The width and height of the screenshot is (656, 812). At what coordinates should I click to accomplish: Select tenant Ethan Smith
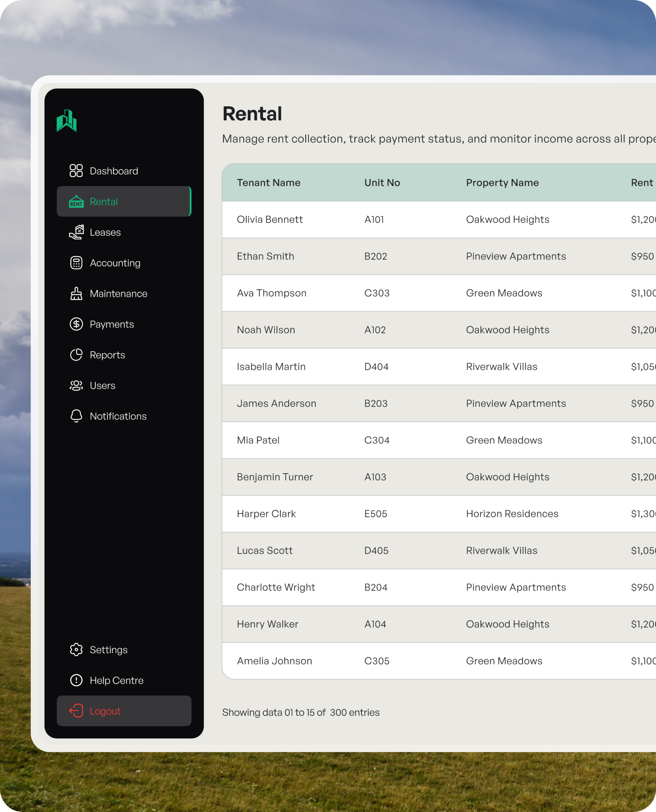coord(265,256)
